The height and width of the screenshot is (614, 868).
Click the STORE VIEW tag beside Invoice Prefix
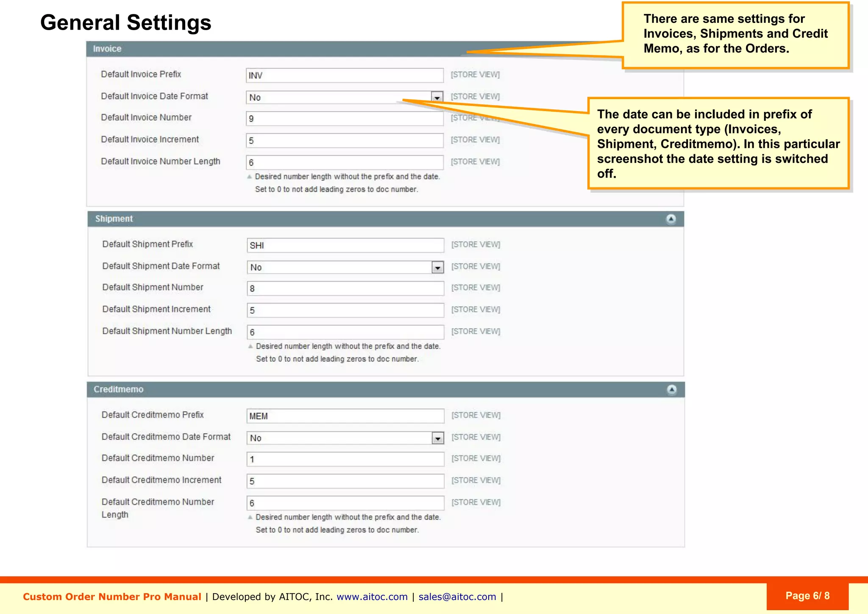[475, 75]
